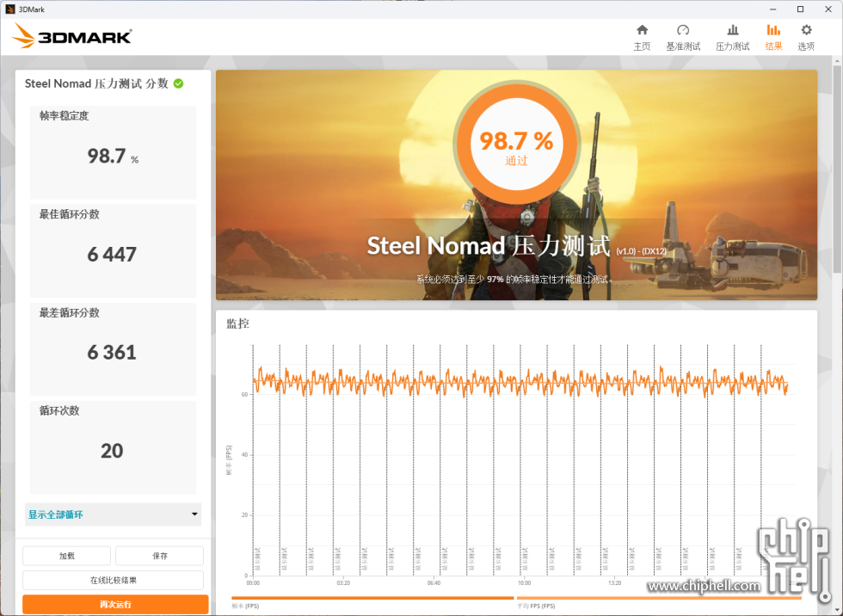Viewport: 843px width, 616px height.
Task: Click the 加载 button
Action: (x=67, y=556)
